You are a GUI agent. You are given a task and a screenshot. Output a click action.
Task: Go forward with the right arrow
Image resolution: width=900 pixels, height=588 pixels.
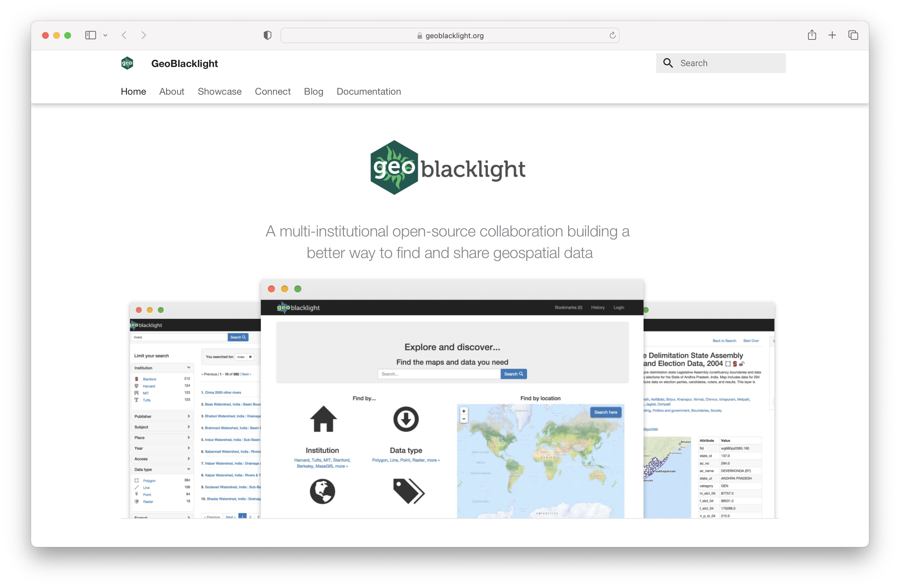point(144,35)
